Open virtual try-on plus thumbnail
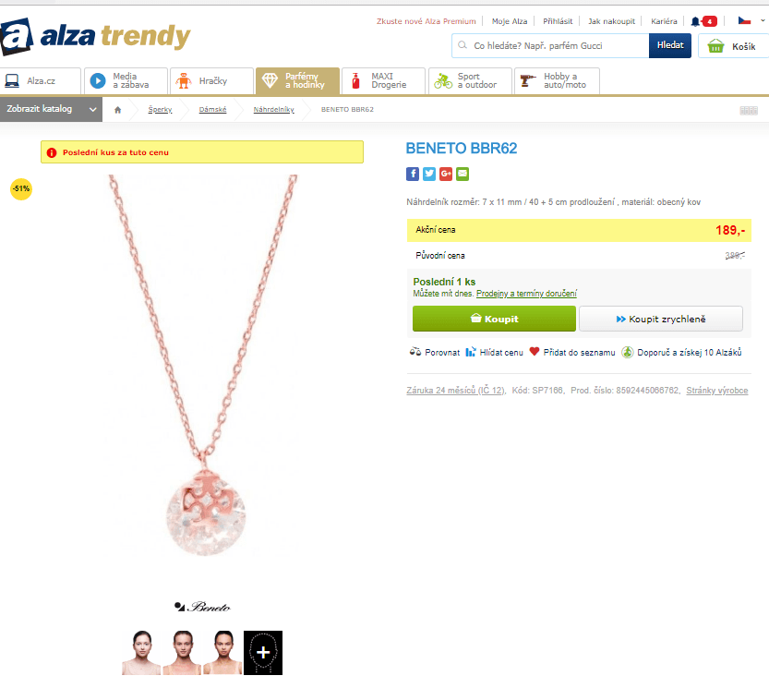The height and width of the screenshot is (700, 769). [x=263, y=652]
